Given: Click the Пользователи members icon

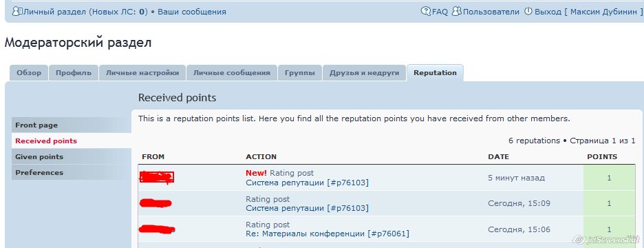Looking at the screenshot, I should point(456,11).
